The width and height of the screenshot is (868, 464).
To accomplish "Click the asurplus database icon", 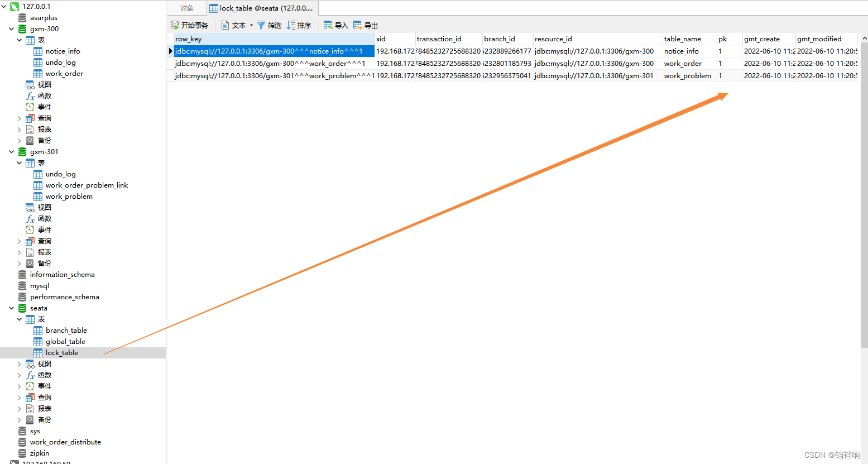I will tap(22, 18).
